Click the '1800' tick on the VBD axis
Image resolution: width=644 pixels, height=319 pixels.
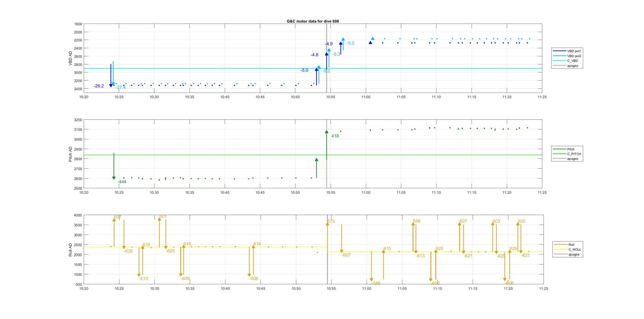point(78,24)
